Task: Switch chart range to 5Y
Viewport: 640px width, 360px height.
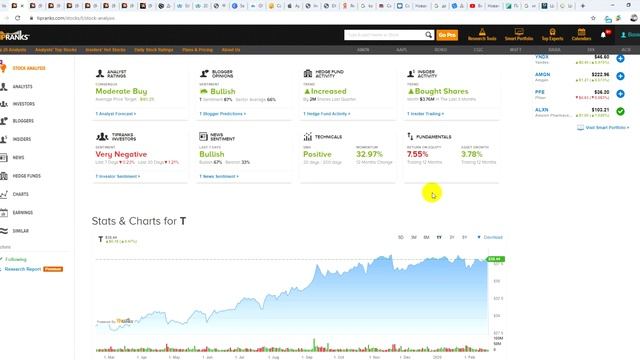Action: [x=464, y=237]
